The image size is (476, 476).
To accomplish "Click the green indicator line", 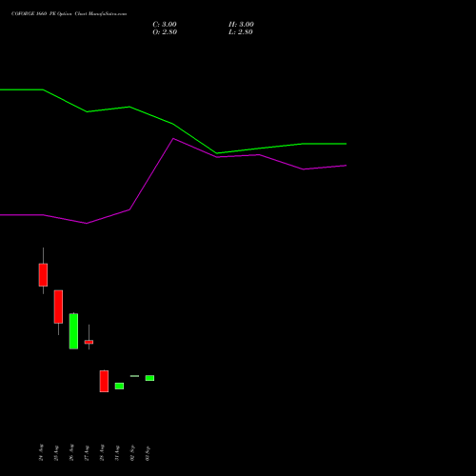I will [173, 124].
